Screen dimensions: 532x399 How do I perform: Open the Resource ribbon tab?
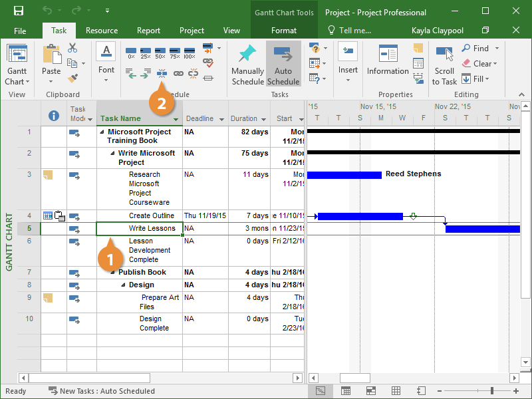102,31
